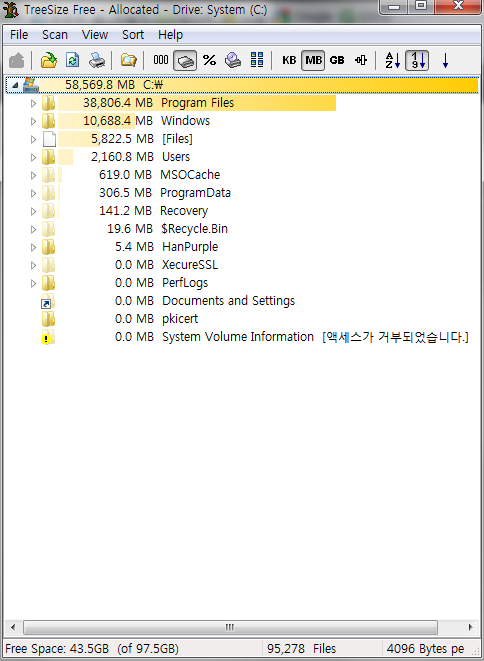Viewport: 484px width, 661px height.
Task: Select the ProgramData row
Action: click(242, 193)
